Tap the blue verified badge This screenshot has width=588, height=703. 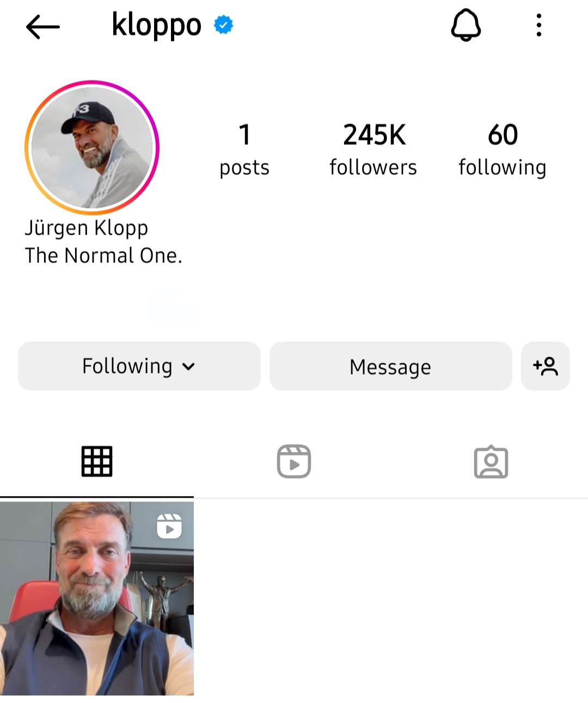(223, 25)
